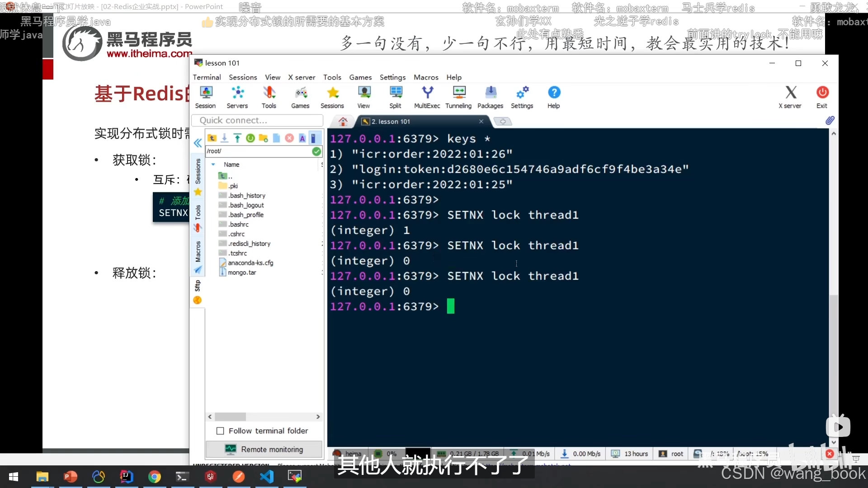Click the file list right scroll arrow
Viewport: 868px width, 488px height.
pos(318,417)
